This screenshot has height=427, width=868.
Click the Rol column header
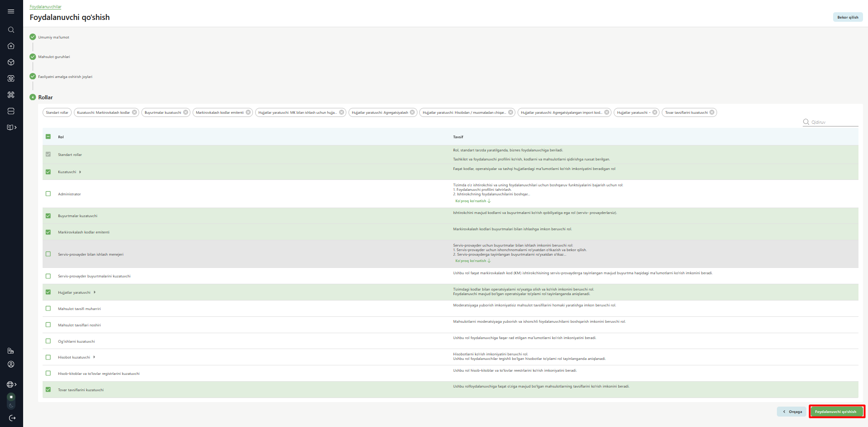[x=61, y=137]
